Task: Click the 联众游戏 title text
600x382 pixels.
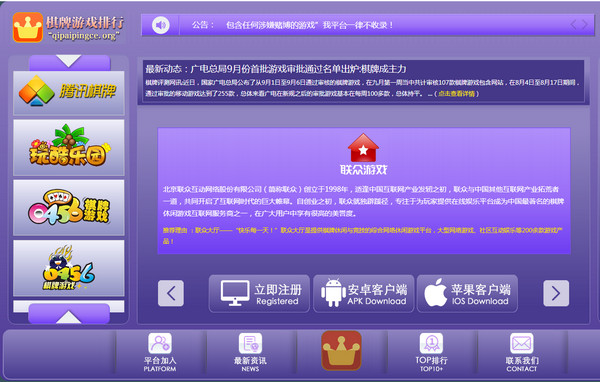Action: [x=364, y=170]
